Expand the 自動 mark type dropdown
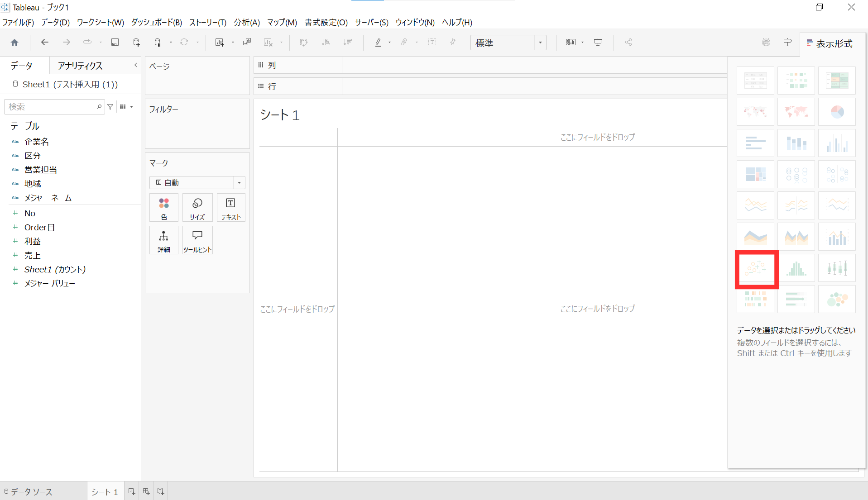 click(x=197, y=182)
